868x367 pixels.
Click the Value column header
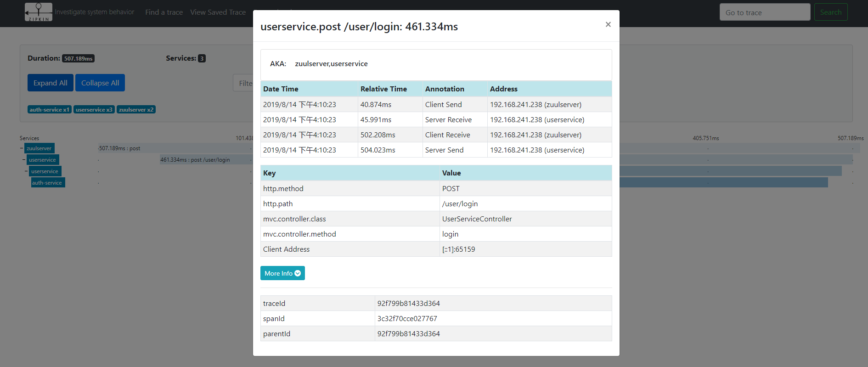coord(526,173)
